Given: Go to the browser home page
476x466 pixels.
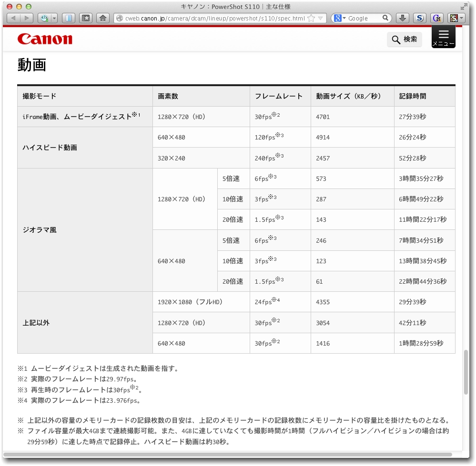Looking at the screenshot, I should point(102,19).
